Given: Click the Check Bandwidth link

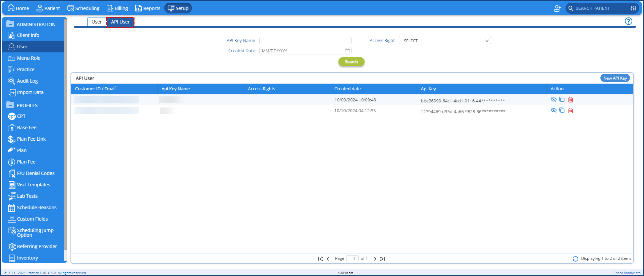Looking at the screenshot, I should point(627,273).
